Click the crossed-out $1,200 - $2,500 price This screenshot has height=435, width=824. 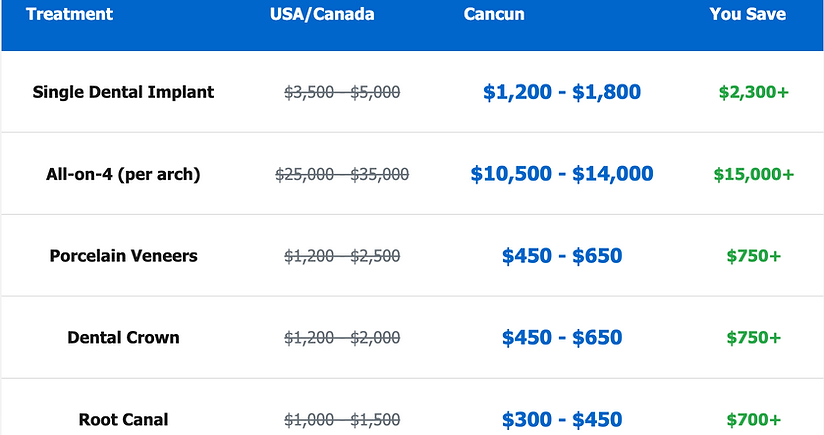(342, 256)
